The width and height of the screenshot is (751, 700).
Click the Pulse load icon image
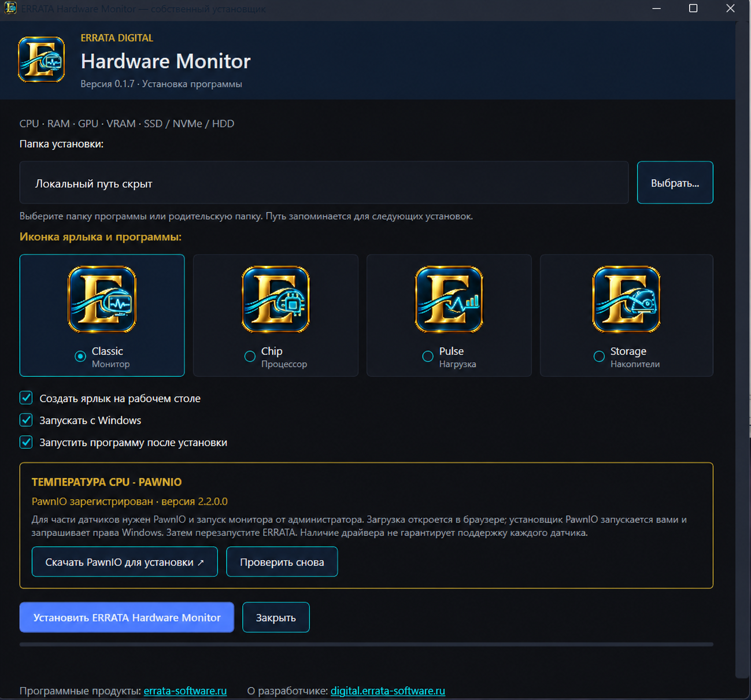click(x=449, y=299)
